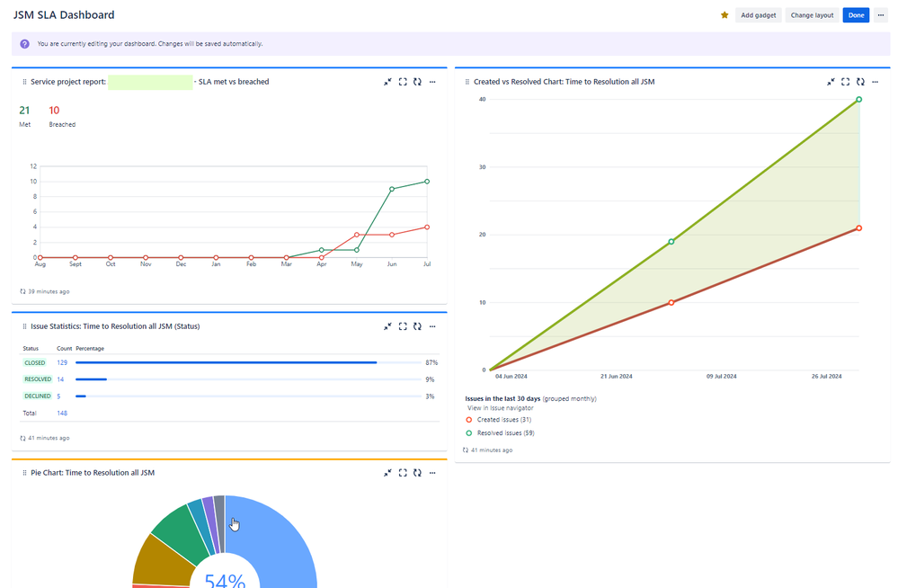Screen dimensions: 898x588
Task: Collapse the Pie Chart gadget
Action: click(387, 473)
